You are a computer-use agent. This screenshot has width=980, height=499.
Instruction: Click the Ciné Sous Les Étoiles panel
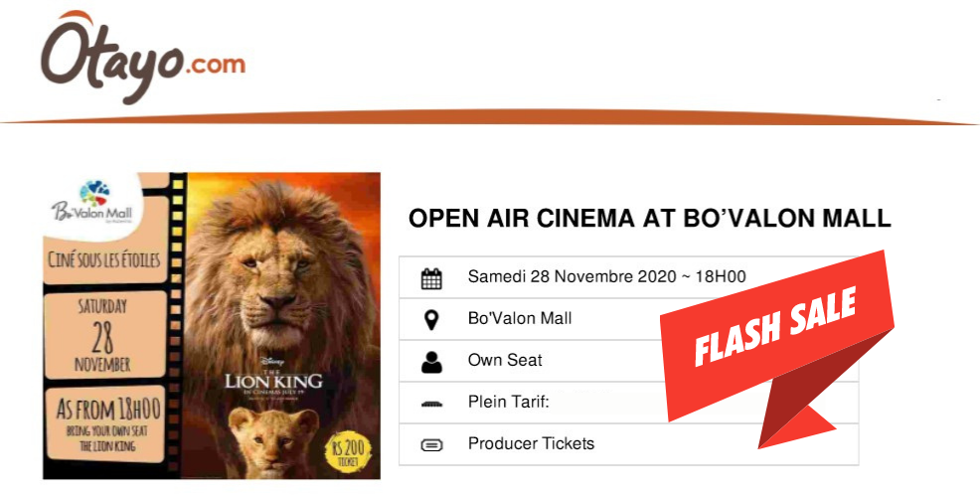point(104,259)
